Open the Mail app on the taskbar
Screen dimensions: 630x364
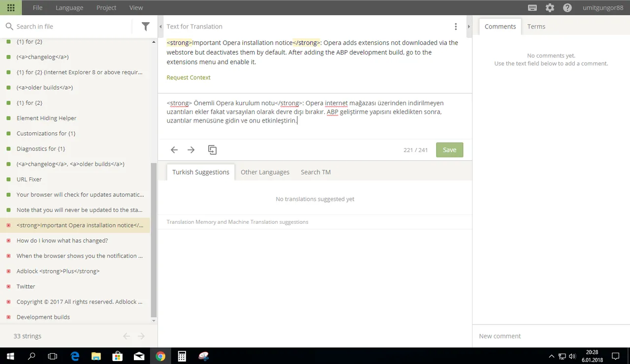click(x=139, y=356)
